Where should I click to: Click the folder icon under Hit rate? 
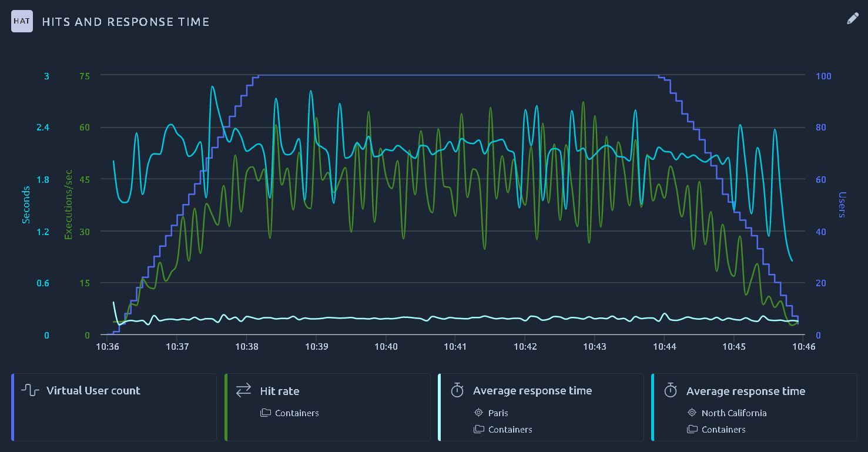[265, 413]
